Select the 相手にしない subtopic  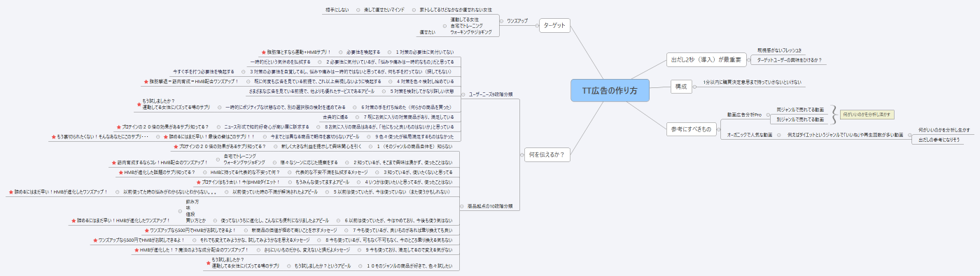point(337,10)
